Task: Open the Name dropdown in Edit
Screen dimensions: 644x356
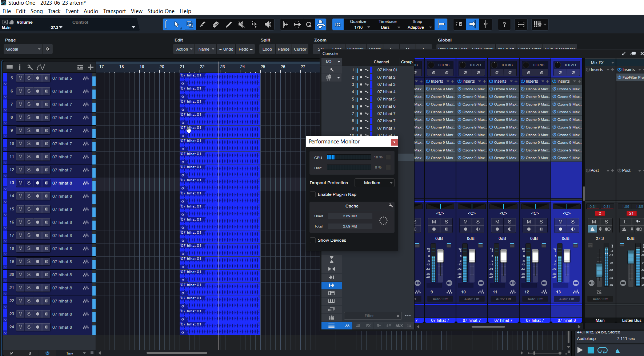Action: [206, 49]
